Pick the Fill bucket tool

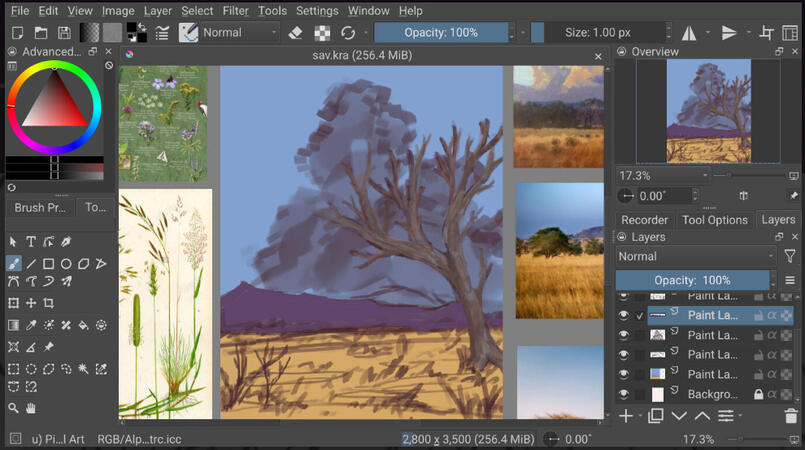click(83, 325)
